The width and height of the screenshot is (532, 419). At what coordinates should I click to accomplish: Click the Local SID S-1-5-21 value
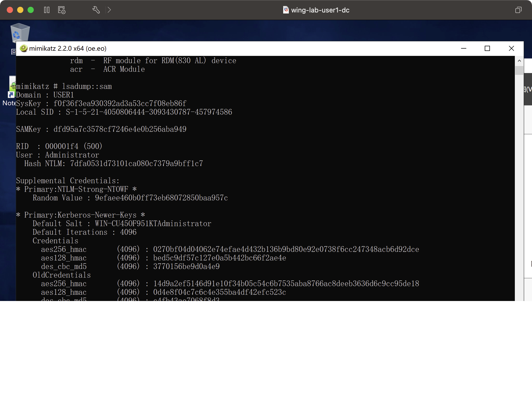149,112
